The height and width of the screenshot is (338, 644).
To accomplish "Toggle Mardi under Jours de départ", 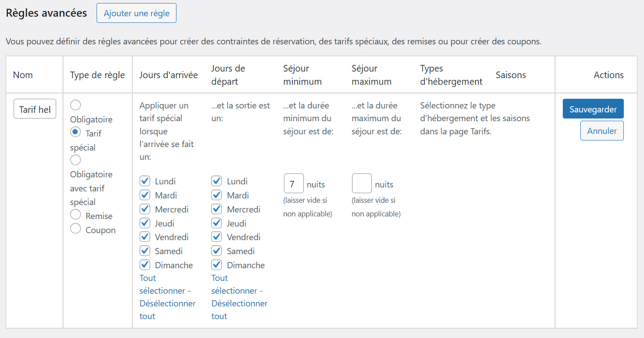I will click(x=216, y=195).
